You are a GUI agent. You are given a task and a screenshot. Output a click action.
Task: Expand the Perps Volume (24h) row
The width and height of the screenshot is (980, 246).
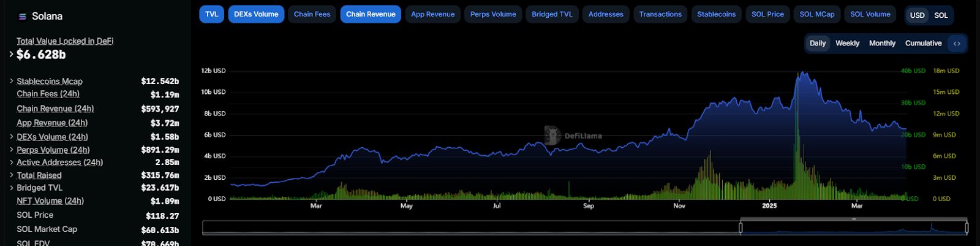(11, 150)
